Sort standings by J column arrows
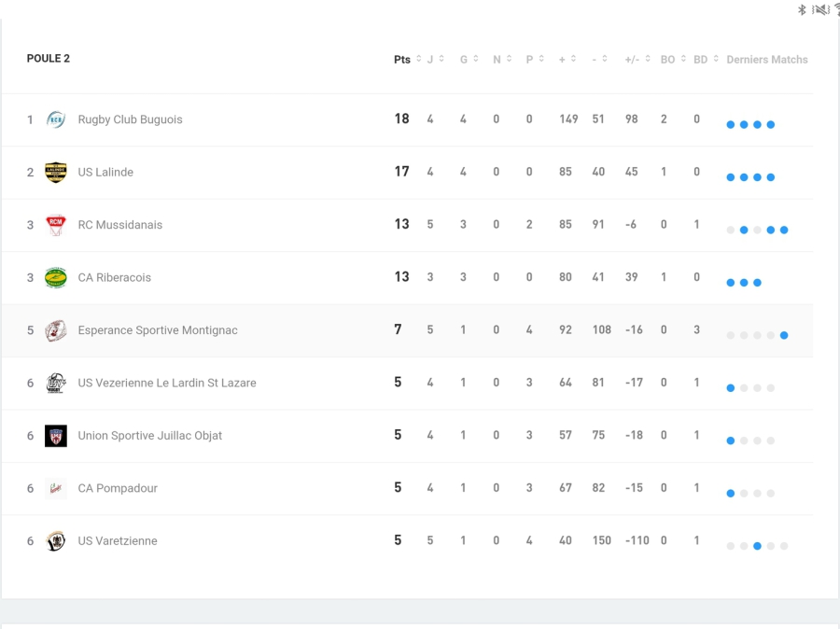 click(441, 59)
